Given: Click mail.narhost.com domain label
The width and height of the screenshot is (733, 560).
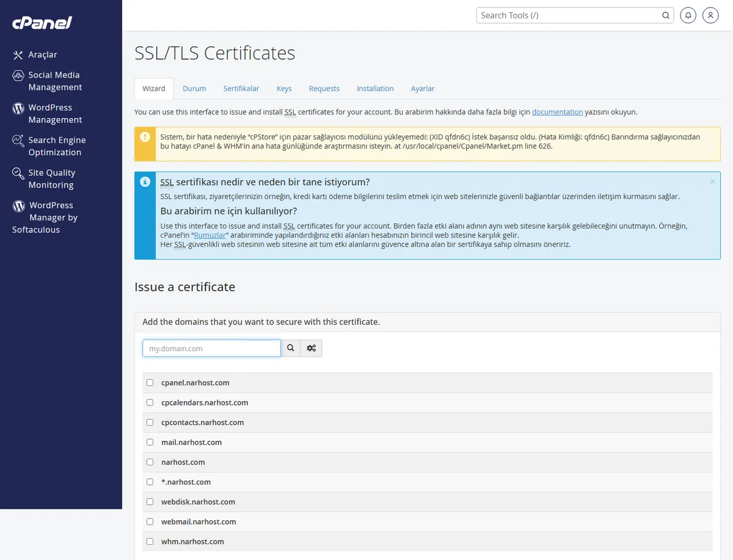Looking at the screenshot, I should click(x=191, y=442).
